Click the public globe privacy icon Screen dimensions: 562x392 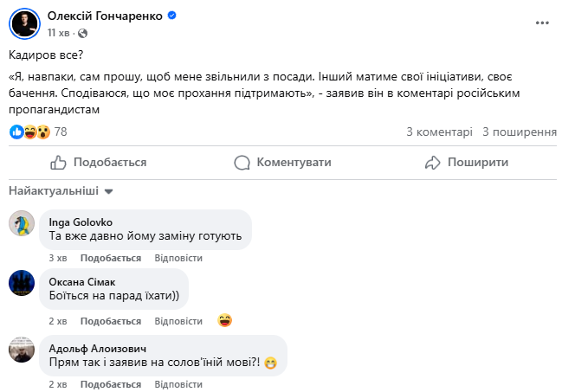pos(83,33)
